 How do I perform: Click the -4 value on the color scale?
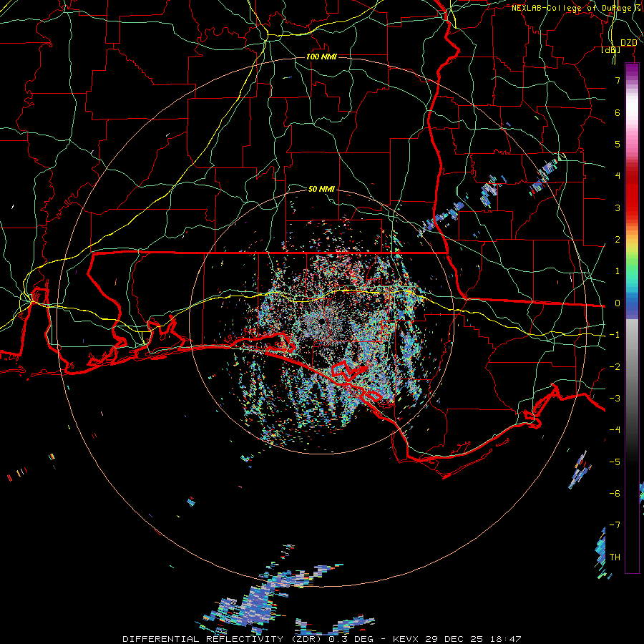[615, 430]
